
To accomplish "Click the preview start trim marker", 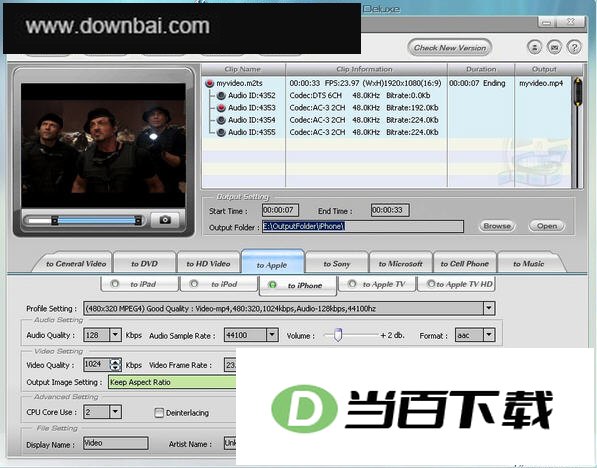I will click(x=55, y=220).
